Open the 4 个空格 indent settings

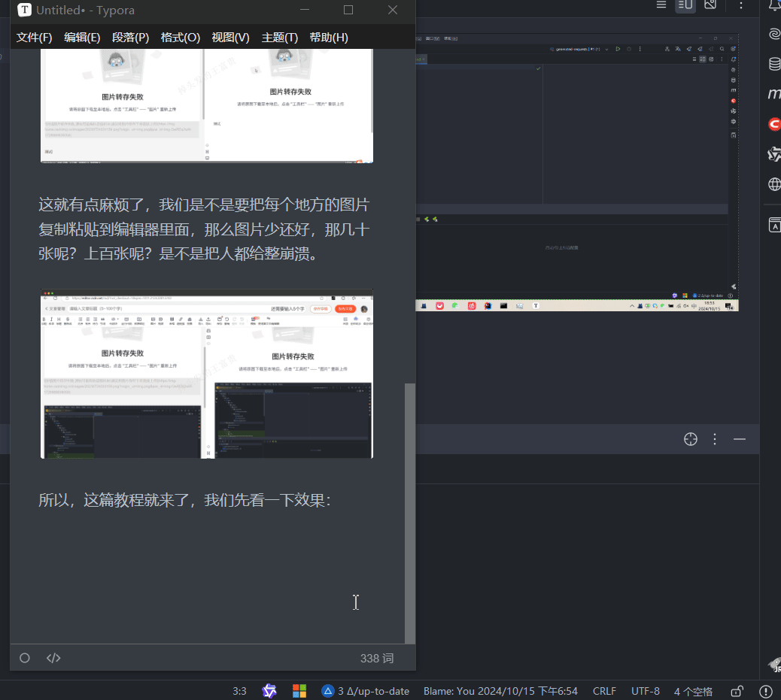click(x=693, y=692)
